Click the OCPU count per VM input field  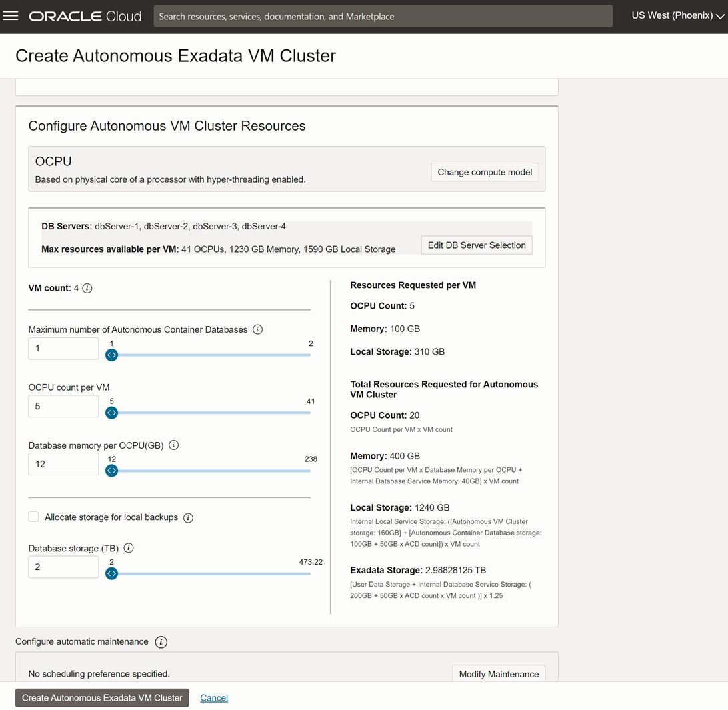[x=63, y=406]
